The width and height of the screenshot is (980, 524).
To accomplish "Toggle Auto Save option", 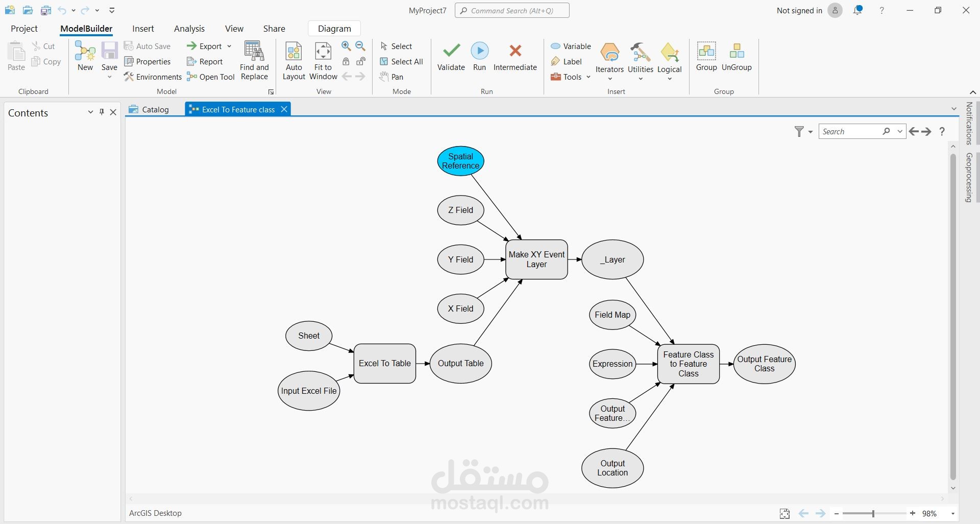I will point(147,46).
